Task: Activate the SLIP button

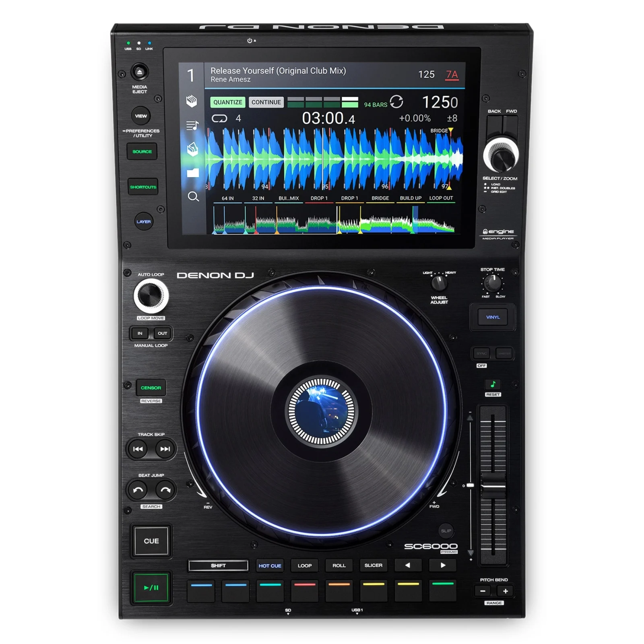Action: pos(447,531)
